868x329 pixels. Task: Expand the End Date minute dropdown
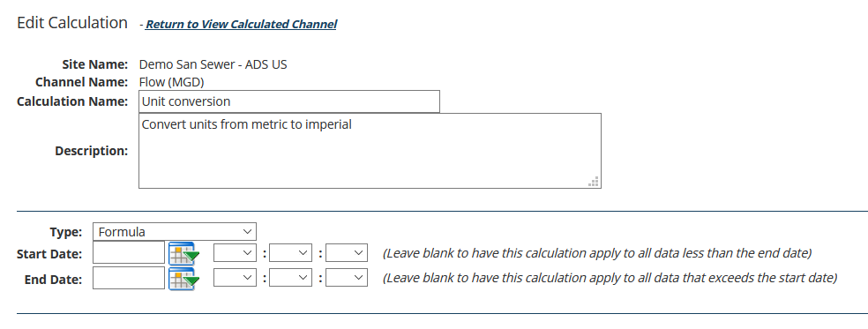[x=290, y=278]
